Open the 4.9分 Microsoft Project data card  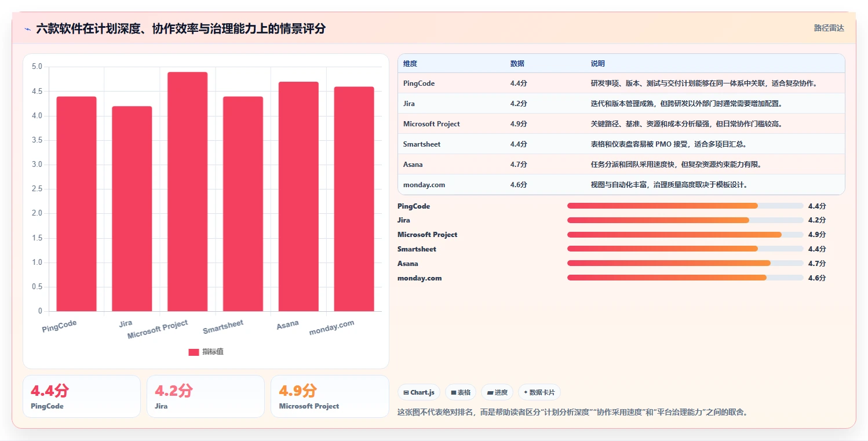[330, 396]
